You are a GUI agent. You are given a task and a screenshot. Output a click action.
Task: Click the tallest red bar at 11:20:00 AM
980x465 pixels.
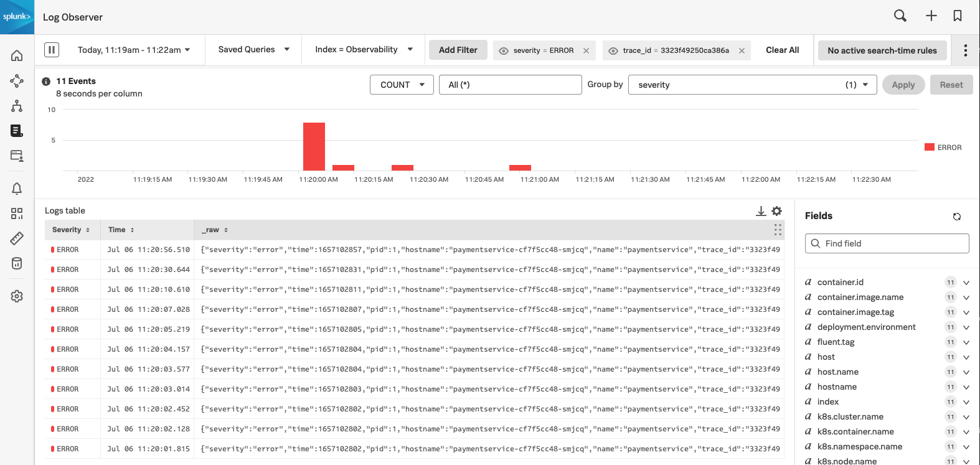pos(314,146)
